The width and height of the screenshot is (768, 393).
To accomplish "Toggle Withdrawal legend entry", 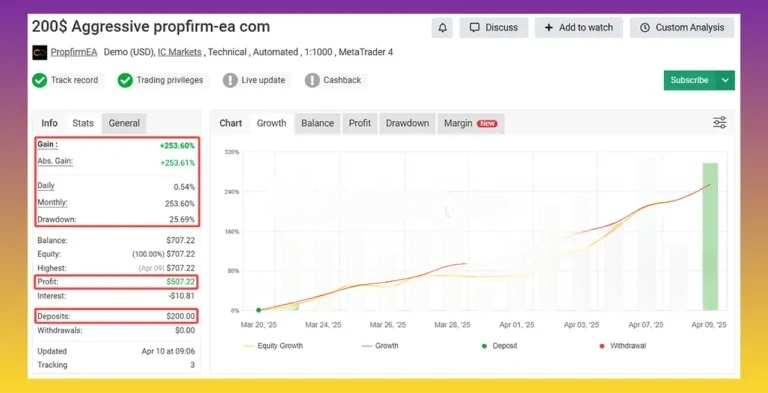I will [x=623, y=346].
